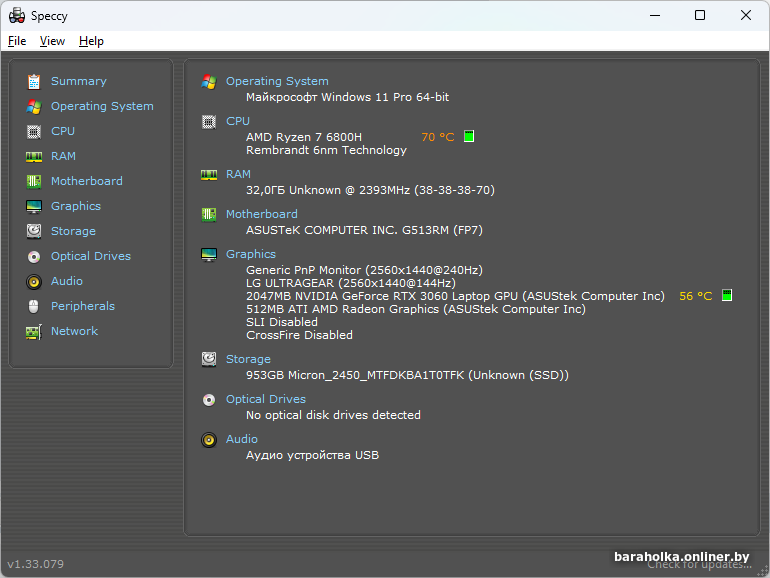The width and height of the screenshot is (770, 578).
Task: Click the NVIDIA GeForce RTX 3060 Laptop GPU line
Action: pyautogui.click(x=455, y=296)
